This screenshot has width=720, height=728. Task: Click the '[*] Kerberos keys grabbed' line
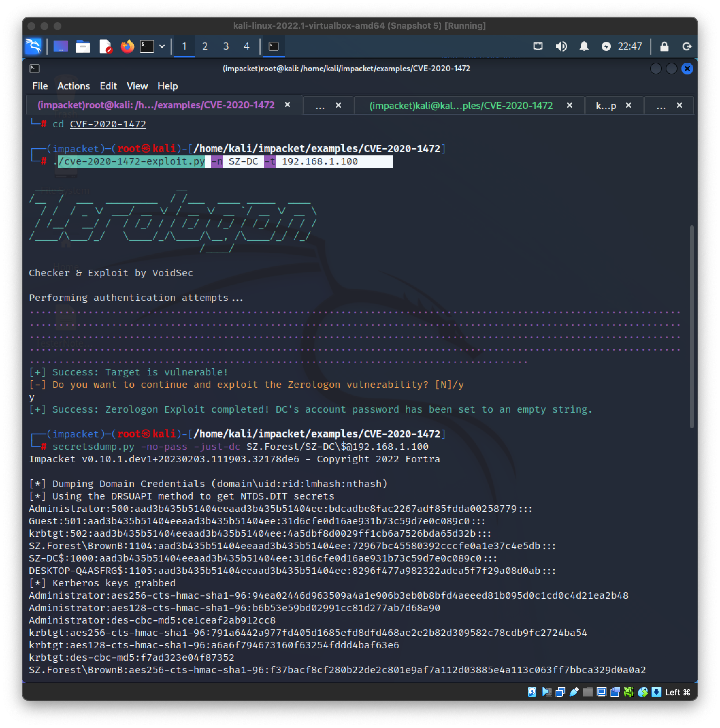point(102,583)
